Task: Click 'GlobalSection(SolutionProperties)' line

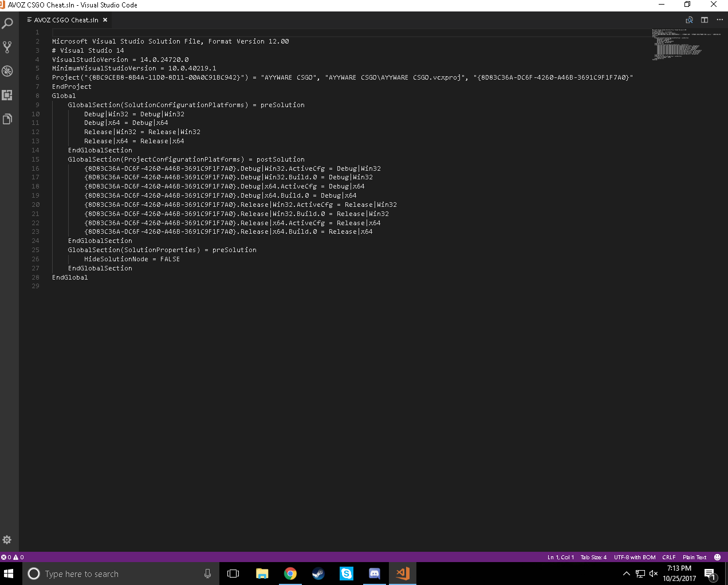Action: coord(162,250)
